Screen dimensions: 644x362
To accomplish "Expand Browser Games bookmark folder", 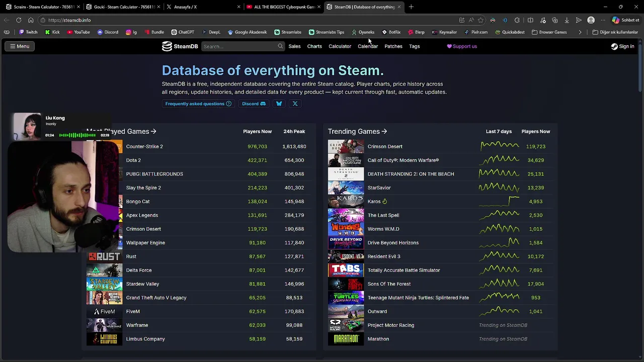I will coord(549,32).
